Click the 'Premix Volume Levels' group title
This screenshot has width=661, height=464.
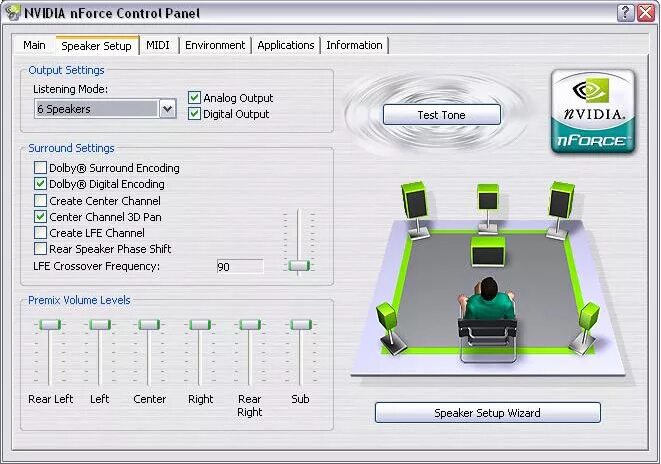pos(79,300)
